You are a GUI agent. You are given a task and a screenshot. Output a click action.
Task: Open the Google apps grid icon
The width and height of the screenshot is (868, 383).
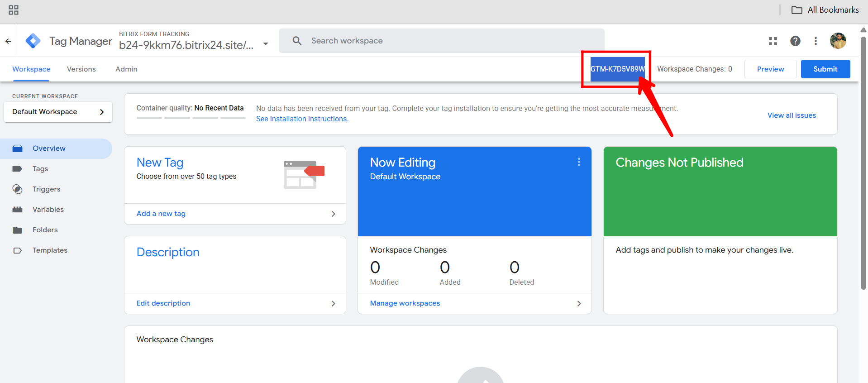773,41
